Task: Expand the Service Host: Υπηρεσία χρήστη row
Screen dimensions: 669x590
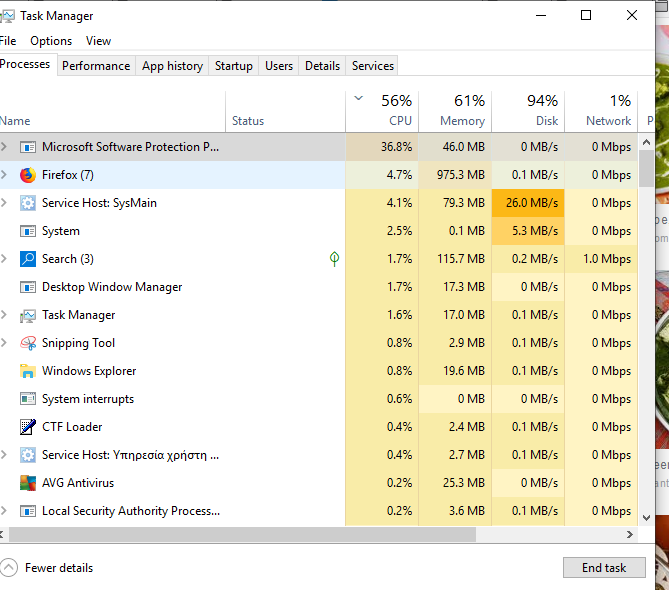Action: pos(4,455)
